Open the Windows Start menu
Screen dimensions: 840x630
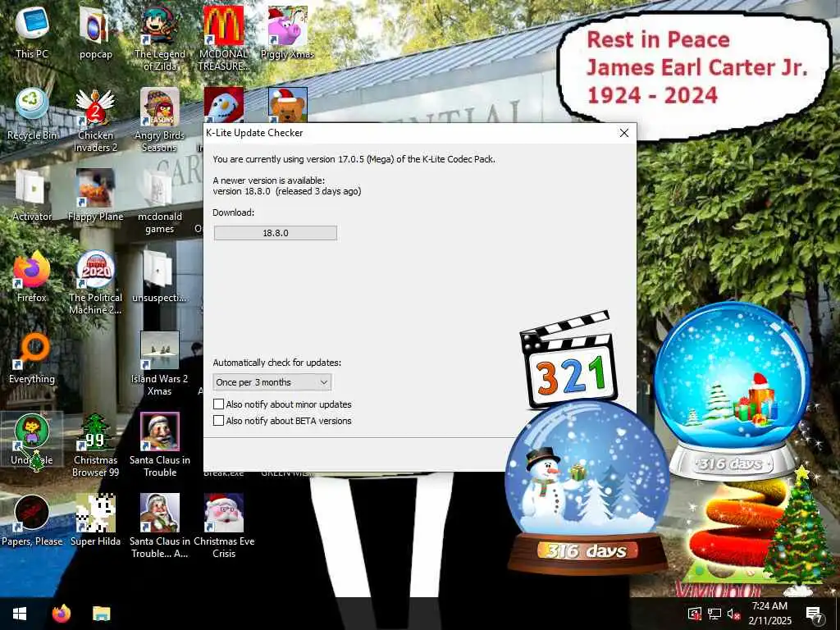tap(20, 614)
